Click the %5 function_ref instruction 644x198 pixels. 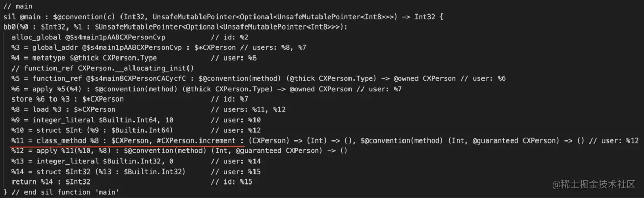pos(259,79)
